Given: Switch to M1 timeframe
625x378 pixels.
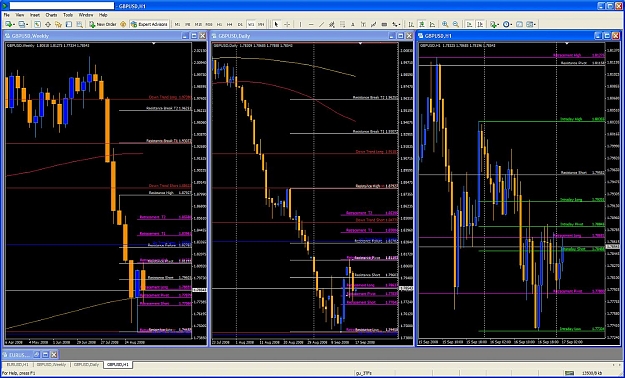Looking at the screenshot, I should pos(177,24).
